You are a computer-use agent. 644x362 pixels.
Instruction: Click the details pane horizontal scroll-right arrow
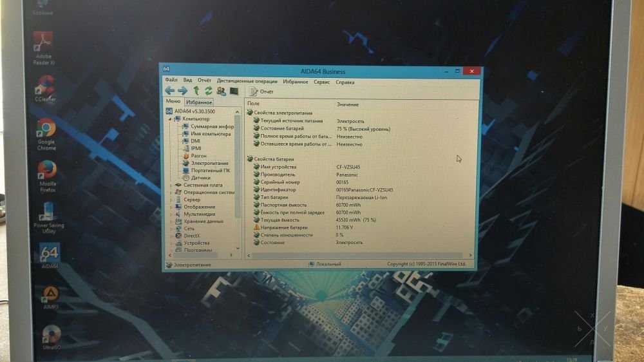[x=470, y=255]
